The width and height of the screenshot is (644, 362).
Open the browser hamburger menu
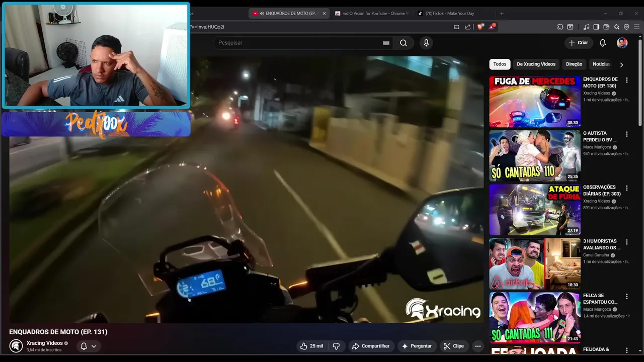[637, 27]
